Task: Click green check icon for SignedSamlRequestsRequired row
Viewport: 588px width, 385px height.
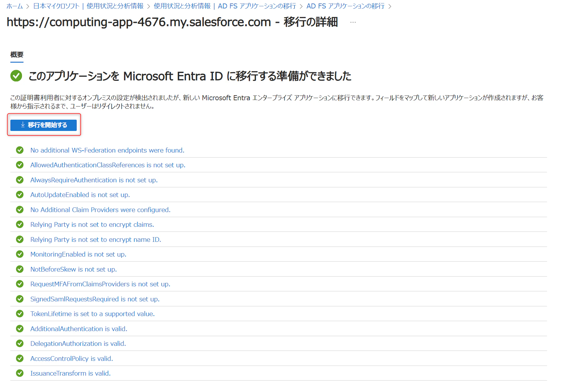Action: tap(20, 299)
